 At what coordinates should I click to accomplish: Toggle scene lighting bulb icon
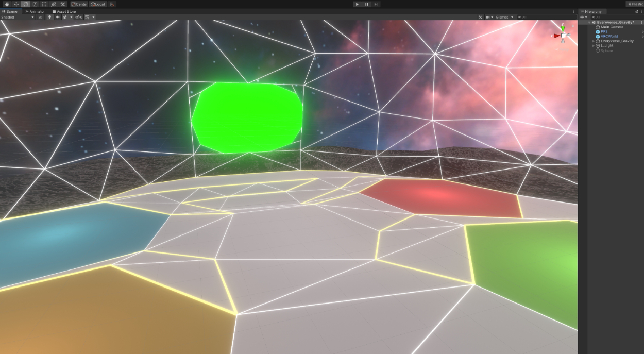[x=50, y=17]
